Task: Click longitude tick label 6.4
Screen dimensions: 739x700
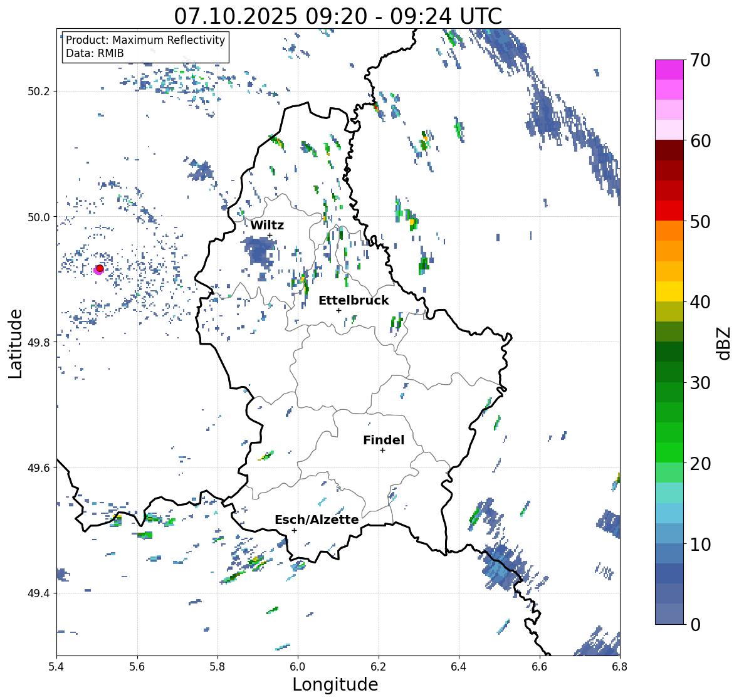Action: [x=459, y=667]
